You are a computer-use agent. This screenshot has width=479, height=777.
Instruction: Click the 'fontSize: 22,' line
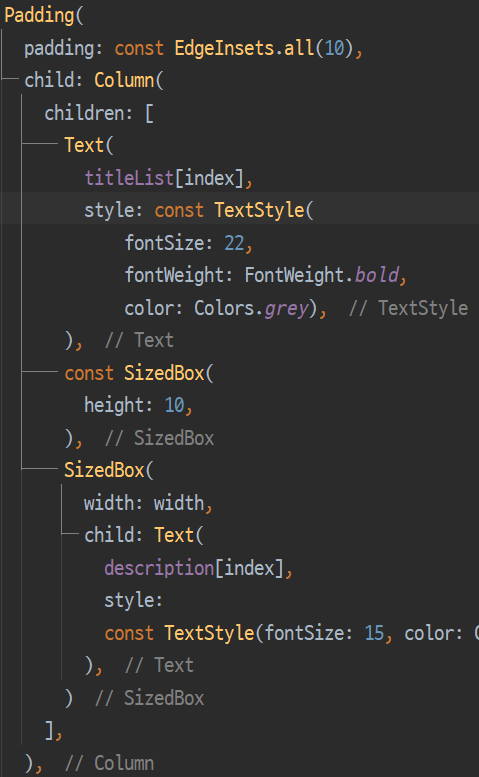coord(189,243)
